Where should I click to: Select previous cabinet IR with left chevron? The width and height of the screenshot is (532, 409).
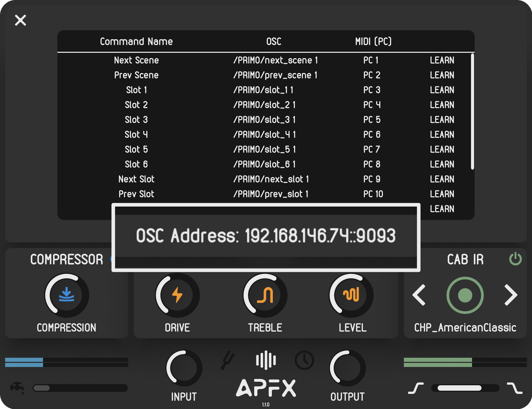[419, 295]
